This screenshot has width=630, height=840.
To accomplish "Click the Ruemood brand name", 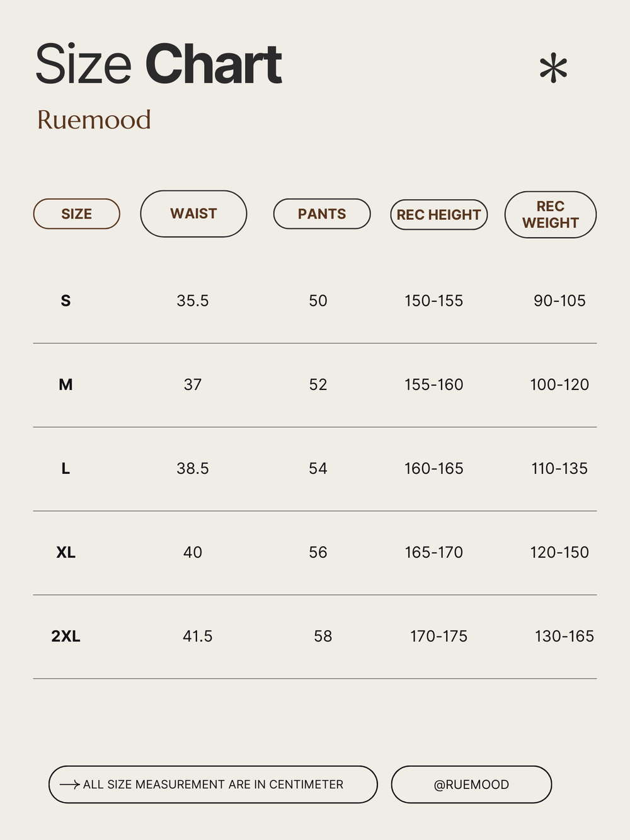I will pyautogui.click(x=94, y=120).
